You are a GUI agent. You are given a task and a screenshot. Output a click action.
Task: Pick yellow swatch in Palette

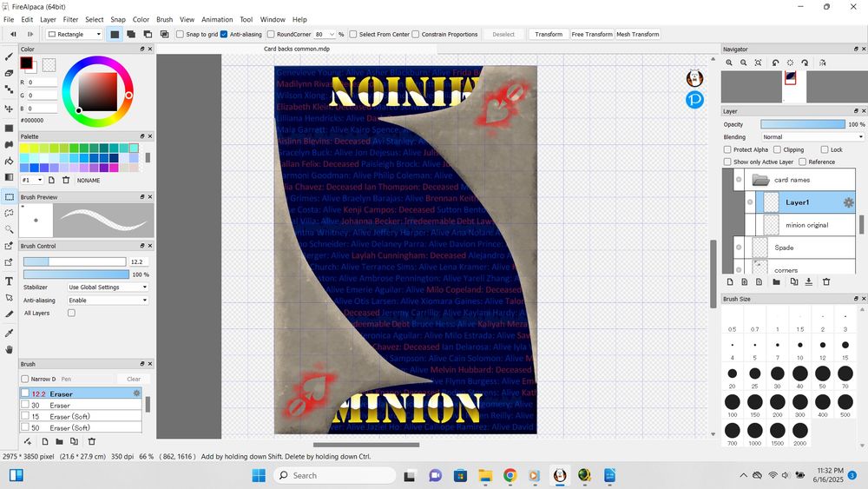(x=24, y=148)
